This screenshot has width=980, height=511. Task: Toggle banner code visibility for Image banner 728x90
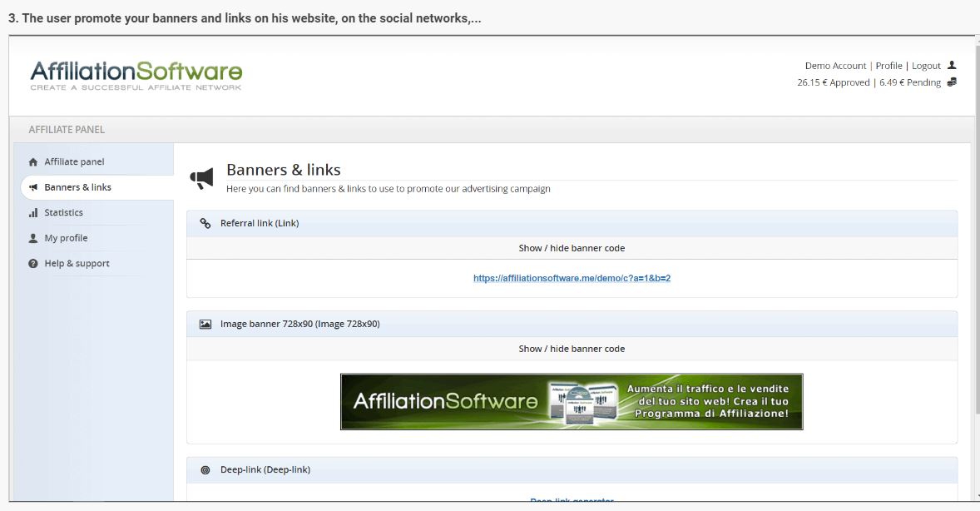tap(572, 349)
